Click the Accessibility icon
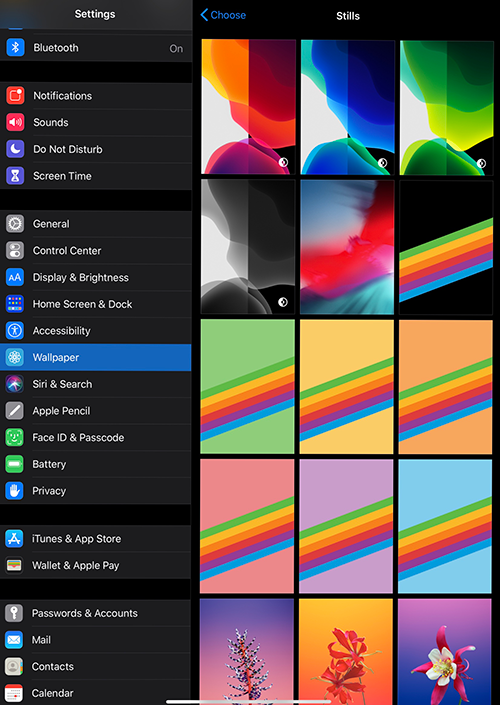Screen dimensions: 500x705 click(15, 330)
